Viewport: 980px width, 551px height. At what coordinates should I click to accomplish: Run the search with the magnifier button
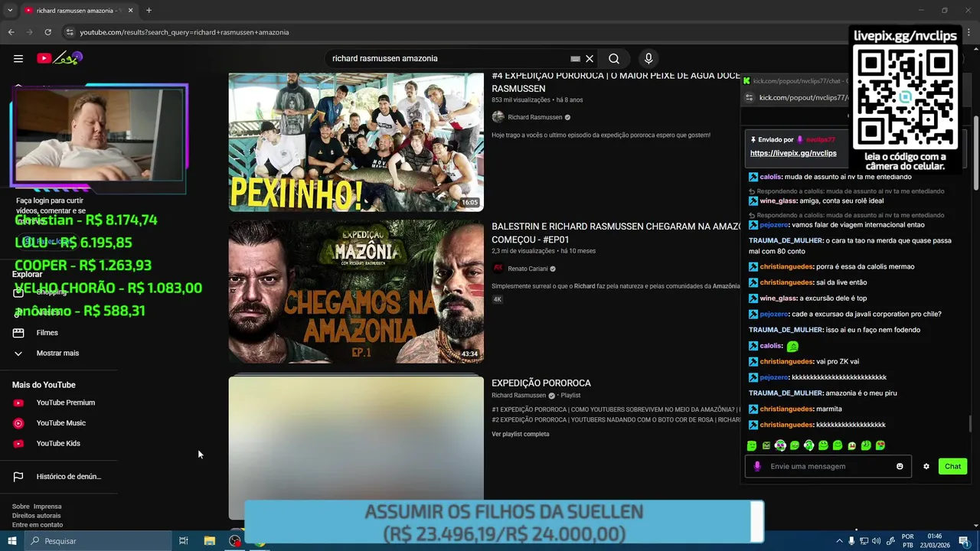[x=614, y=59]
